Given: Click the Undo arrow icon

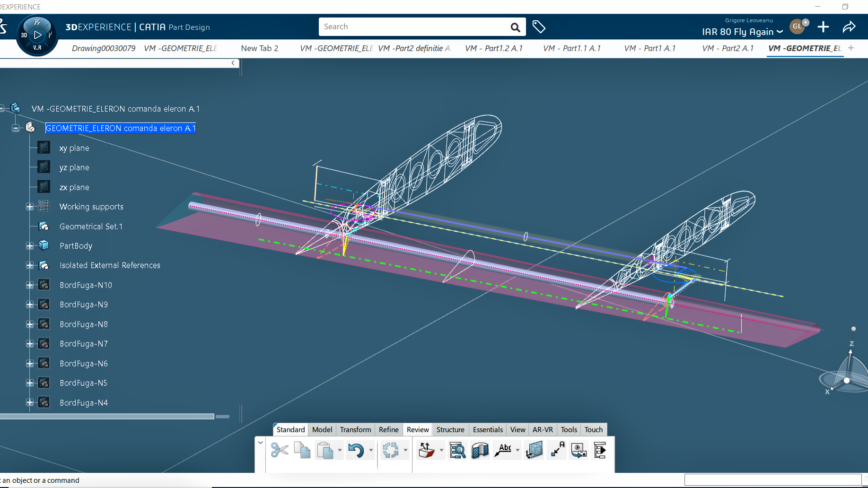Looking at the screenshot, I should [x=356, y=450].
